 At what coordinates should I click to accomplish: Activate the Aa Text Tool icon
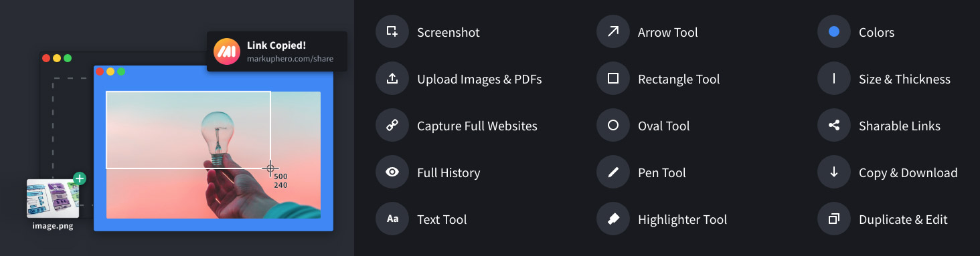(392, 219)
